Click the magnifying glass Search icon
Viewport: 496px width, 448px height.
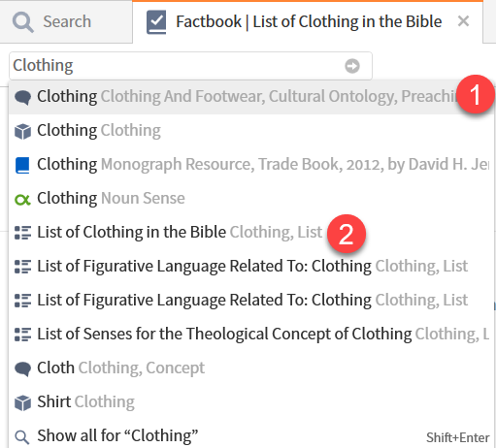tap(22, 22)
